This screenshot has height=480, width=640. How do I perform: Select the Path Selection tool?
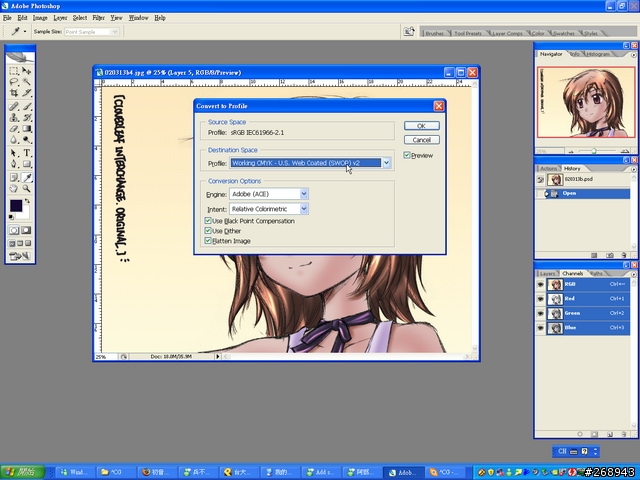(14, 153)
